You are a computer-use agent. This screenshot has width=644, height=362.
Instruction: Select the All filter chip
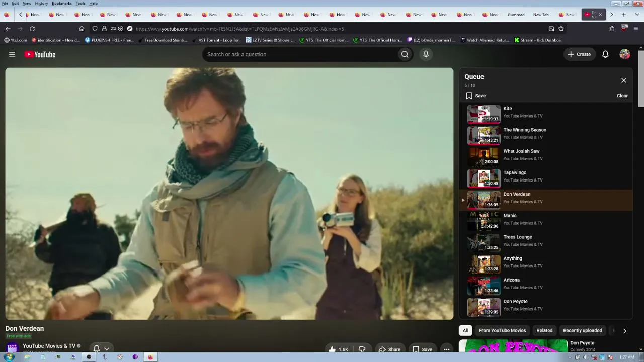tap(465, 330)
